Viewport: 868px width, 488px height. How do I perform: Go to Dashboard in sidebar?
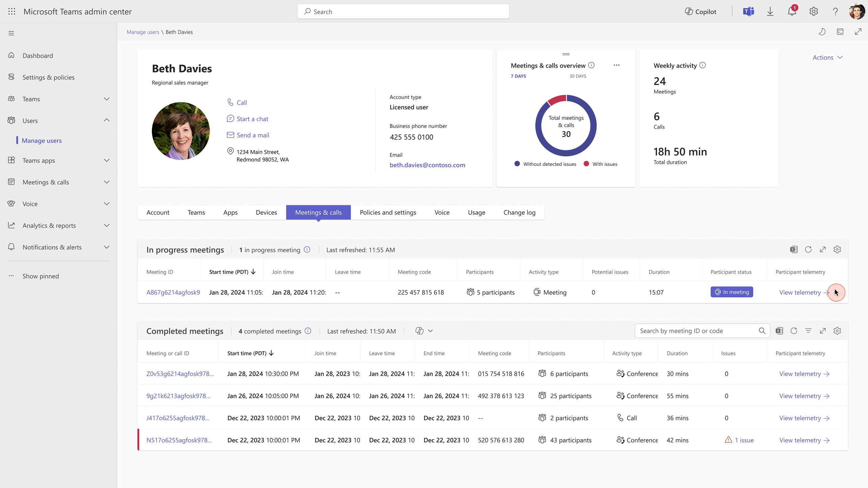[x=38, y=55]
